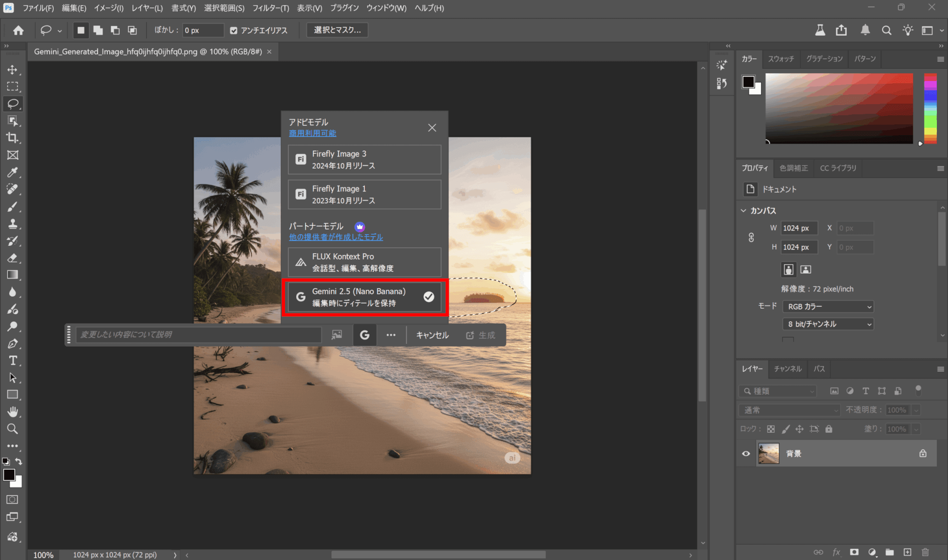948x560 pixels.
Task: Select the Horizontal Type tool
Action: [12, 361]
